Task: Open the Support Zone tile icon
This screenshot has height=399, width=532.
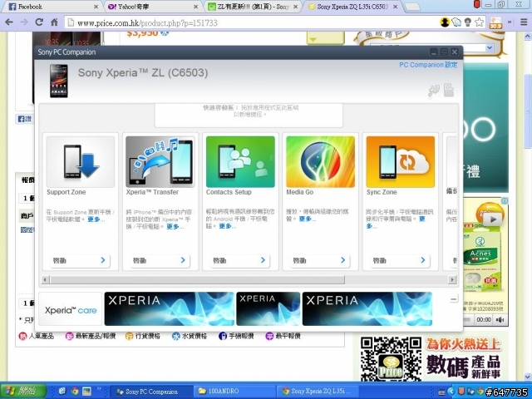Action: tap(81, 162)
